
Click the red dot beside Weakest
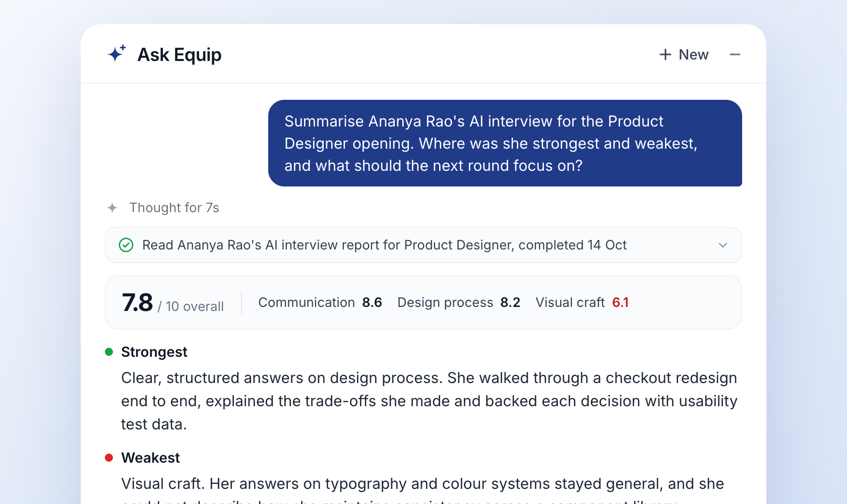[109, 458]
